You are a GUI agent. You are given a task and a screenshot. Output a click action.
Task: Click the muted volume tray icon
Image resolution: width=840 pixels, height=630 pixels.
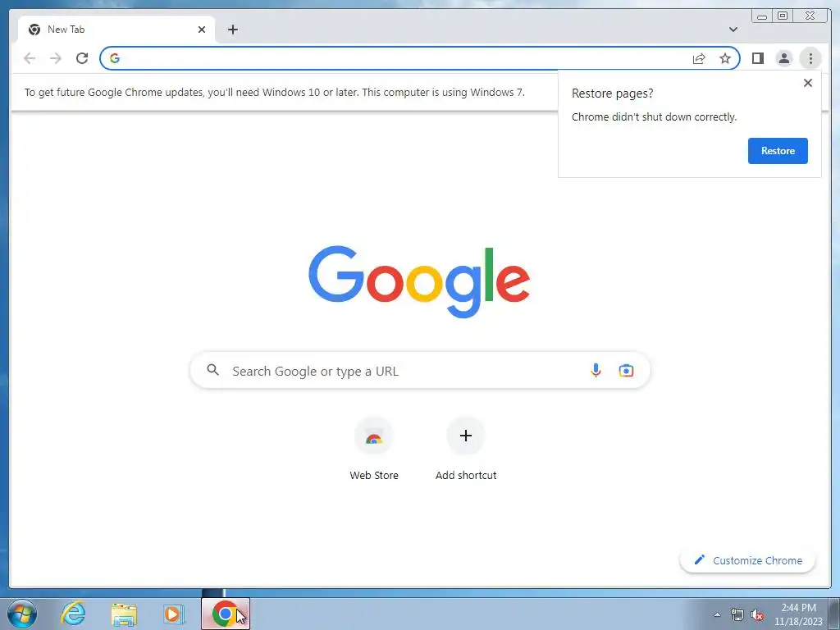click(x=757, y=615)
